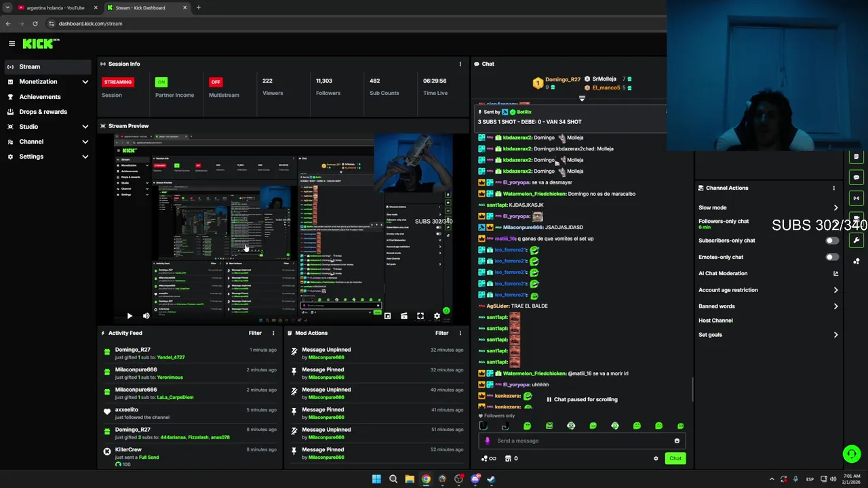Mute the stream preview volume
Image resolution: width=868 pixels, height=488 pixels.
coord(146,316)
